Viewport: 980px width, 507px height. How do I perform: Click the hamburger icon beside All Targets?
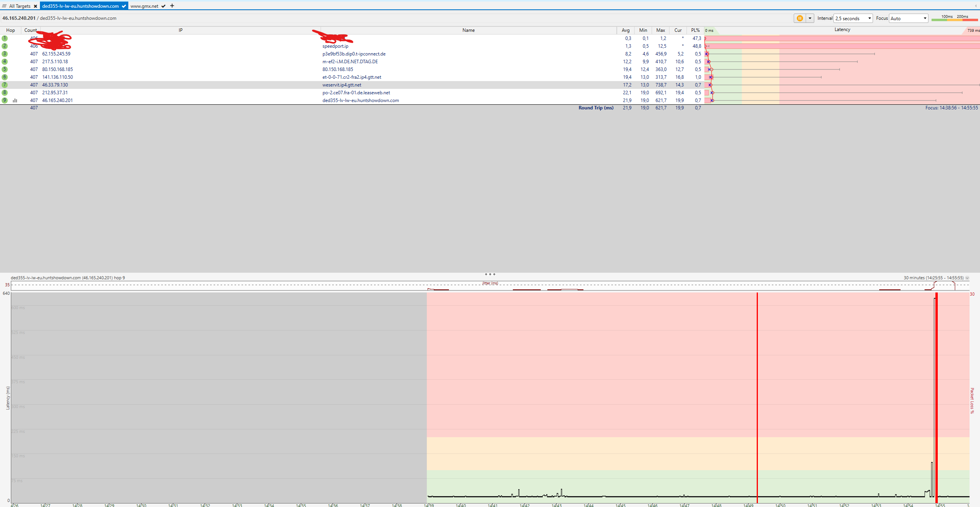[x=4, y=6]
